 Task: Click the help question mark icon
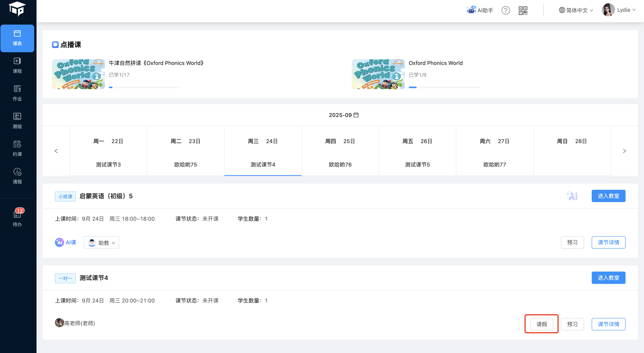pyautogui.click(x=506, y=10)
